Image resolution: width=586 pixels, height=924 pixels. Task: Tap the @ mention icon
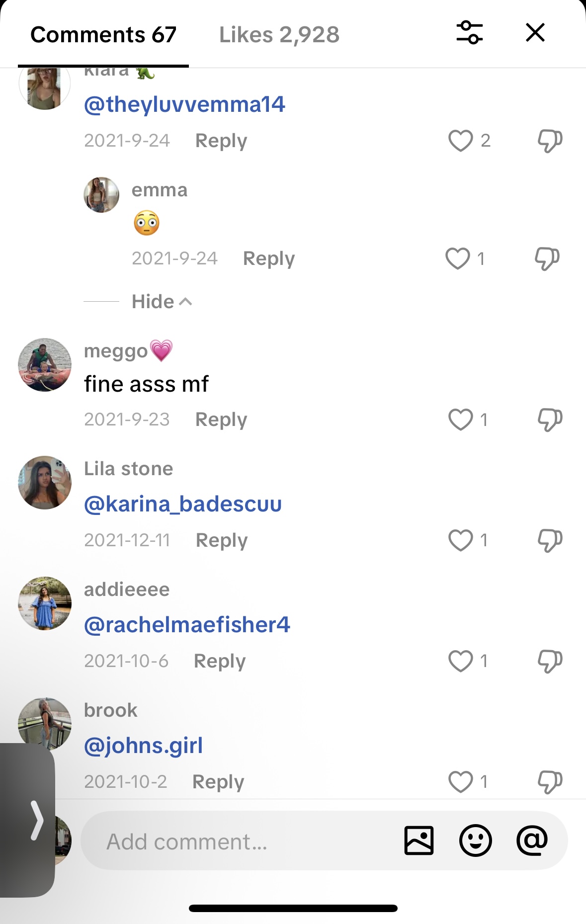click(x=532, y=841)
